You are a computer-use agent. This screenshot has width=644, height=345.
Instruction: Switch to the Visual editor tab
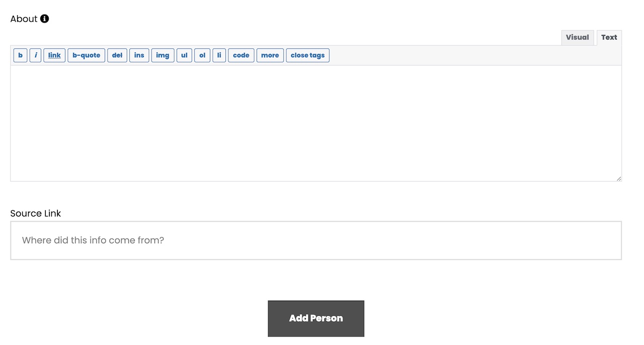pos(578,38)
